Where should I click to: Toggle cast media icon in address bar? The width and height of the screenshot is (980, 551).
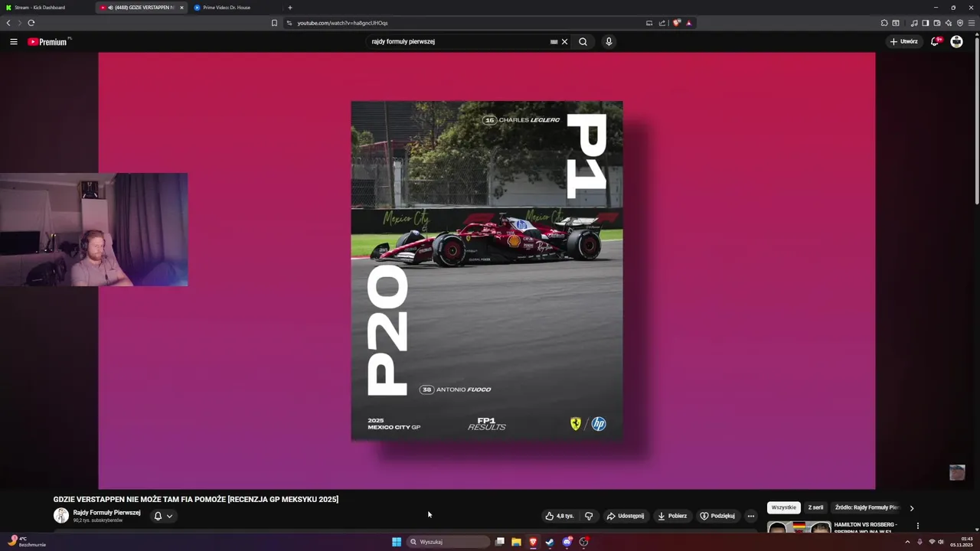coord(649,23)
